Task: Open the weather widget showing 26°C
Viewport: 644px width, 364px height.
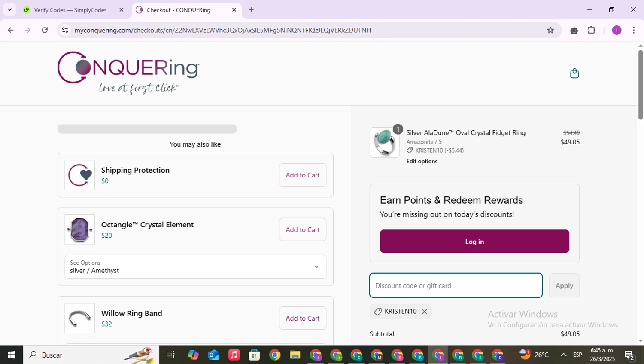Action: click(534, 355)
